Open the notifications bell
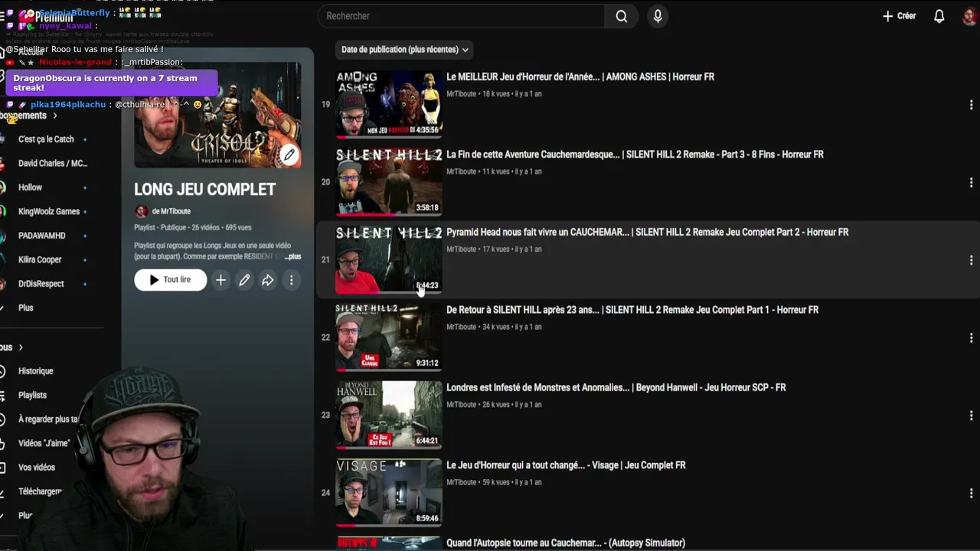Image resolution: width=980 pixels, height=551 pixels. [939, 16]
